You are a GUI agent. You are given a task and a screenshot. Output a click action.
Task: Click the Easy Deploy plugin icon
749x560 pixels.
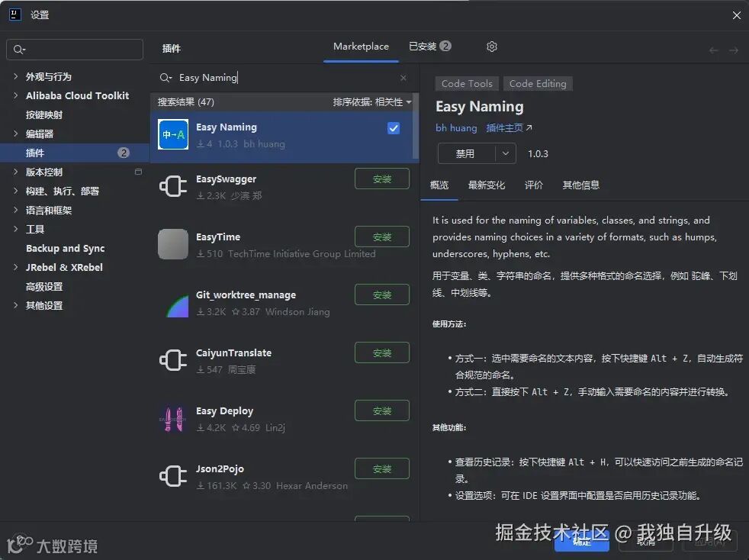tap(173, 419)
